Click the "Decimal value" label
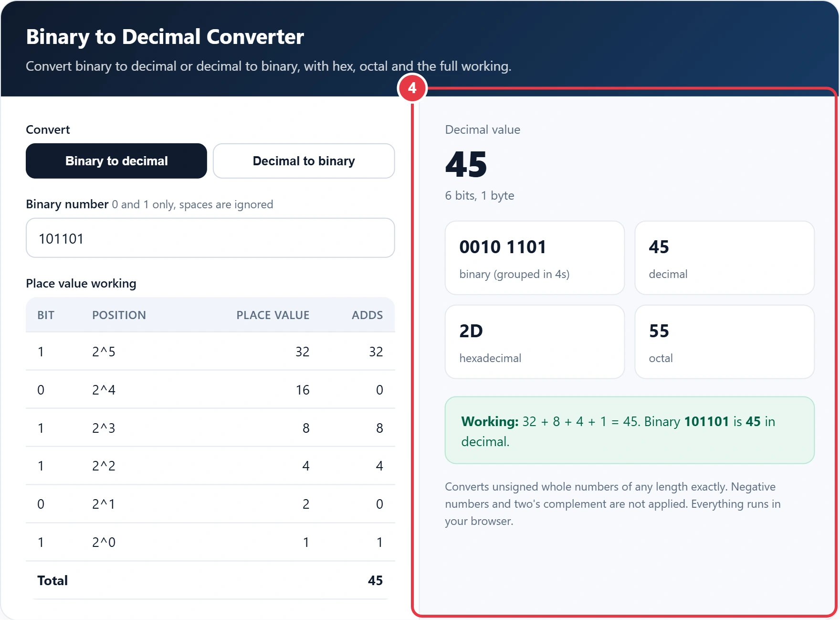Viewport: 840px width, 620px height. click(483, 129)
